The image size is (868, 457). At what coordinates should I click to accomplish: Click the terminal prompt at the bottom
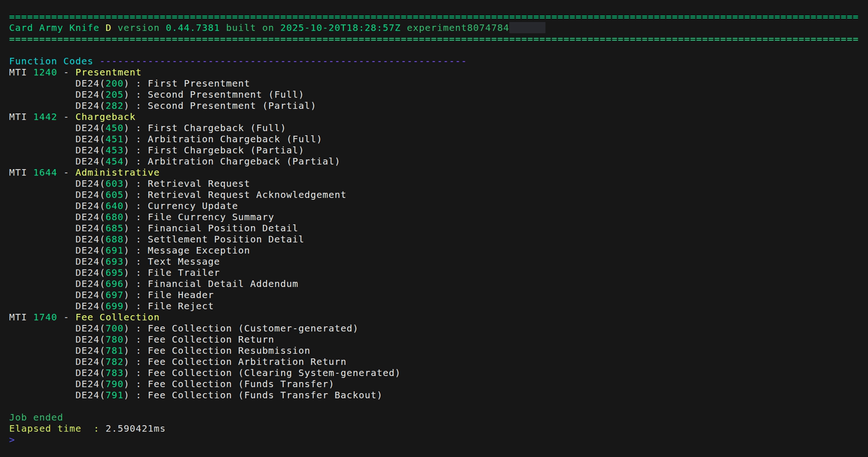point(12,440)
